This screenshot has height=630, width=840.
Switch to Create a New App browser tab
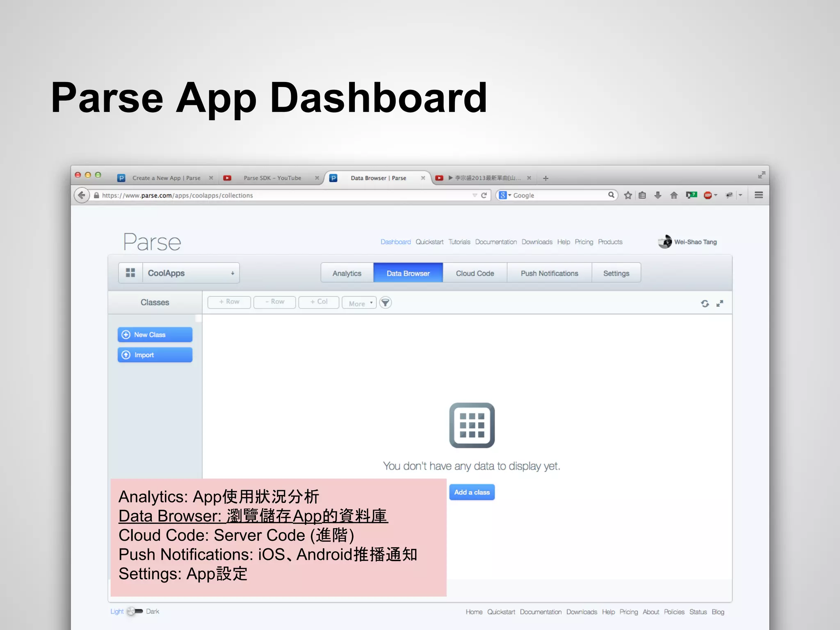coord(166,178)
